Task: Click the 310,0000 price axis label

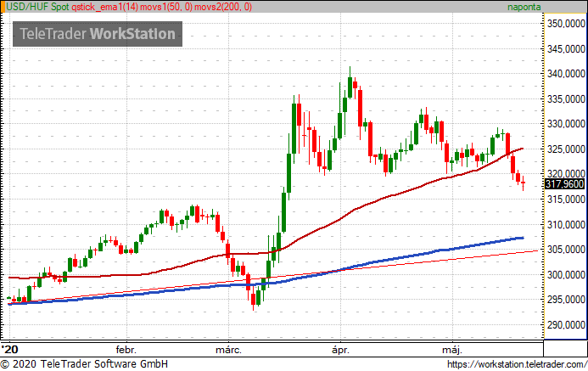Action: pos(566,225)
